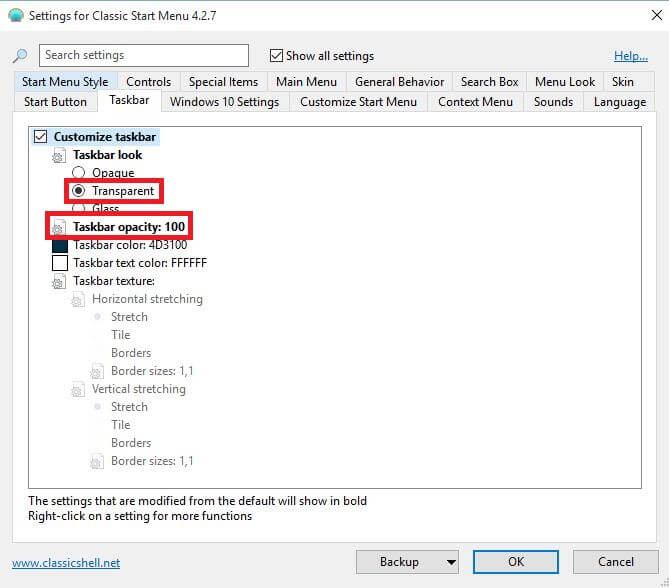Image resolution: width=669 pixels, height=588 pixels.
Task: Toggle the Show all settings checkbox
Action: 276,55
